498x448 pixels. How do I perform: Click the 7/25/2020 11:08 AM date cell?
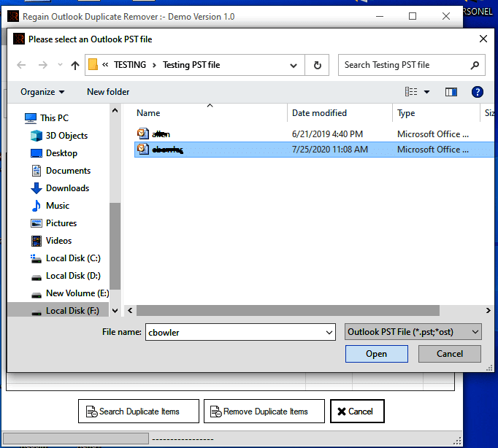tap(330, 150)
